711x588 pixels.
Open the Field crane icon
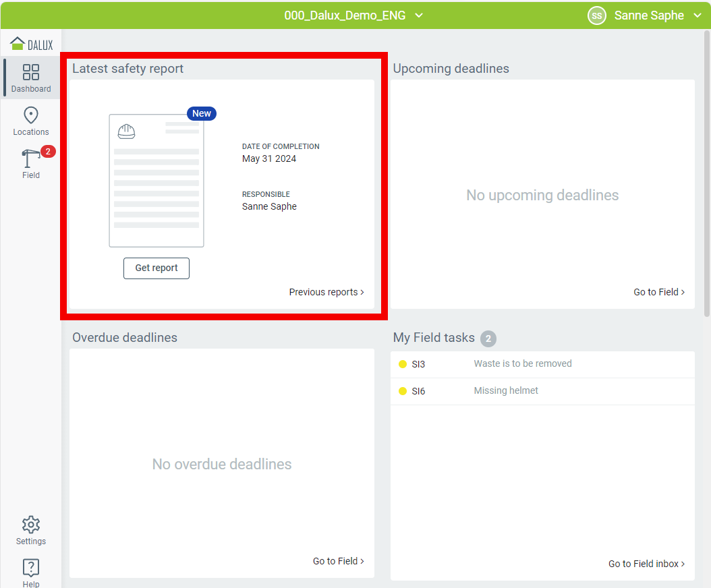tap(30, 159)
